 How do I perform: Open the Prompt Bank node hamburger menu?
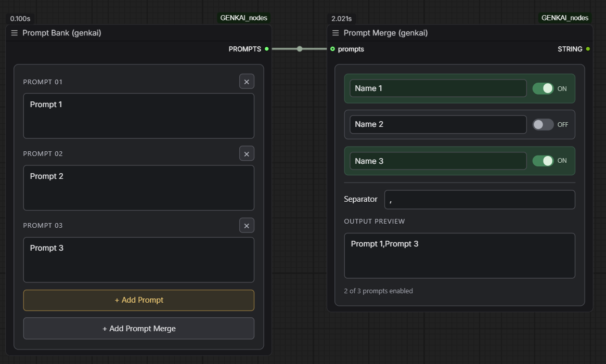click(x=14, y=33)
